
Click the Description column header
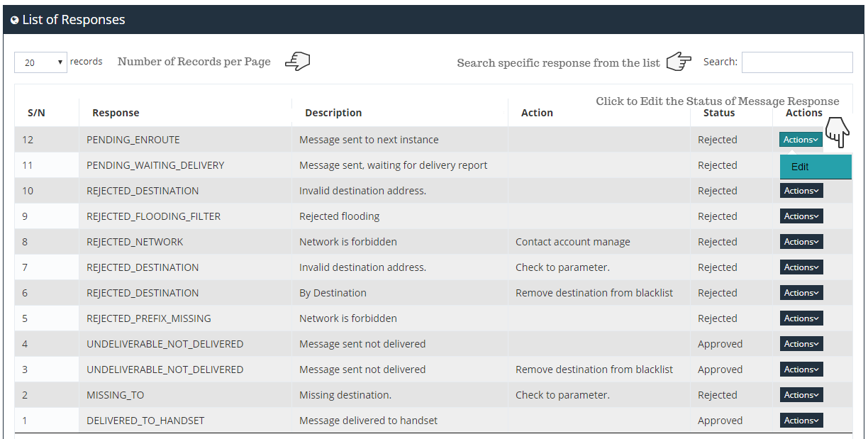[333, 113]
